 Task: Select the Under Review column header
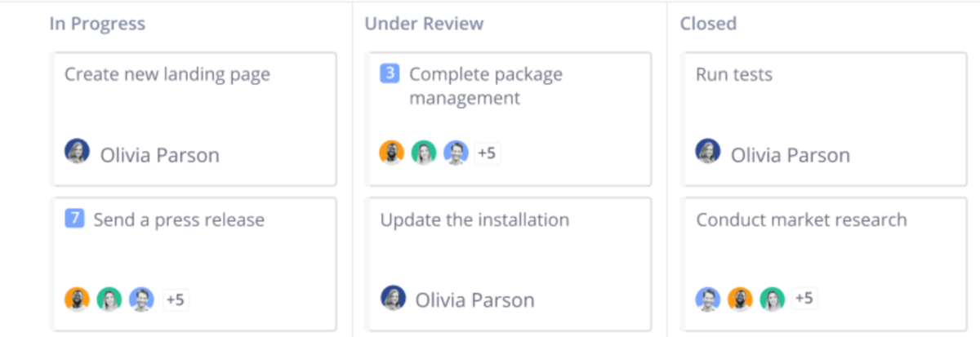(x=424, y=24)
